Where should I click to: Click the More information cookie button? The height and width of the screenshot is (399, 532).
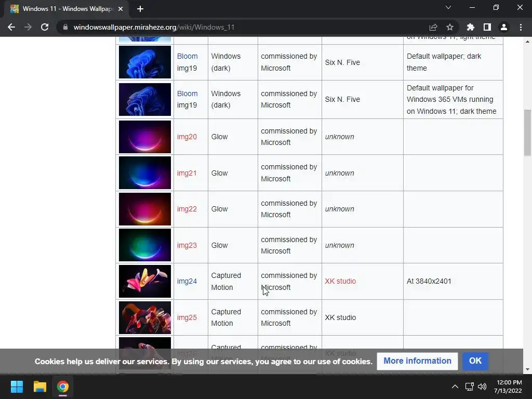coord(417,361)
